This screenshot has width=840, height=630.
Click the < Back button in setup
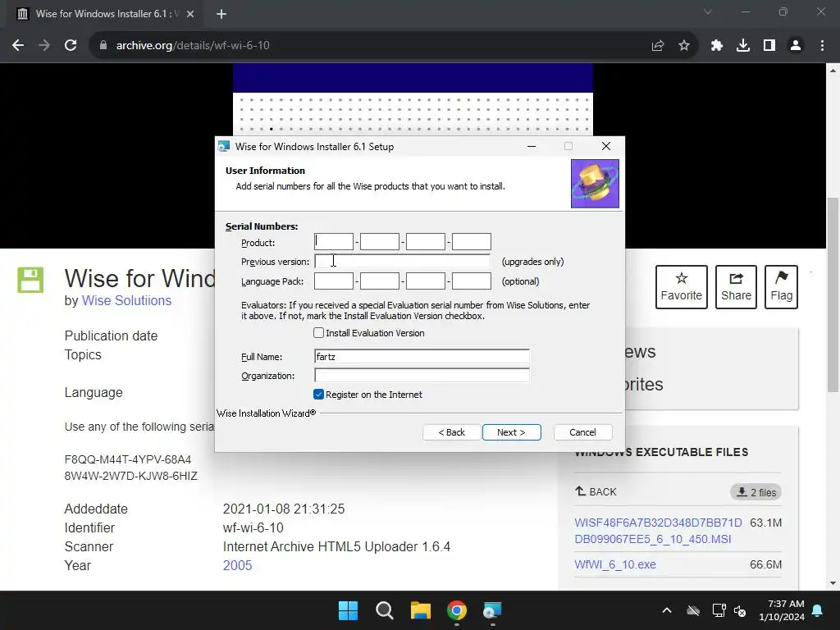coord(452,432)
